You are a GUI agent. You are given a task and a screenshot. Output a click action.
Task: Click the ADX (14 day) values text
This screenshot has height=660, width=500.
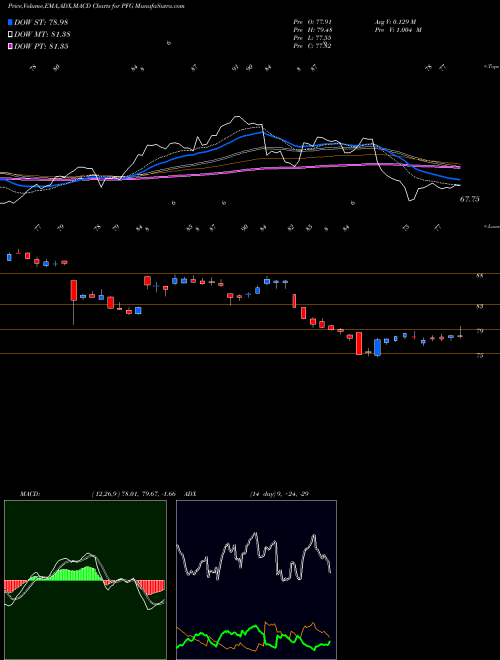[277, 494]
